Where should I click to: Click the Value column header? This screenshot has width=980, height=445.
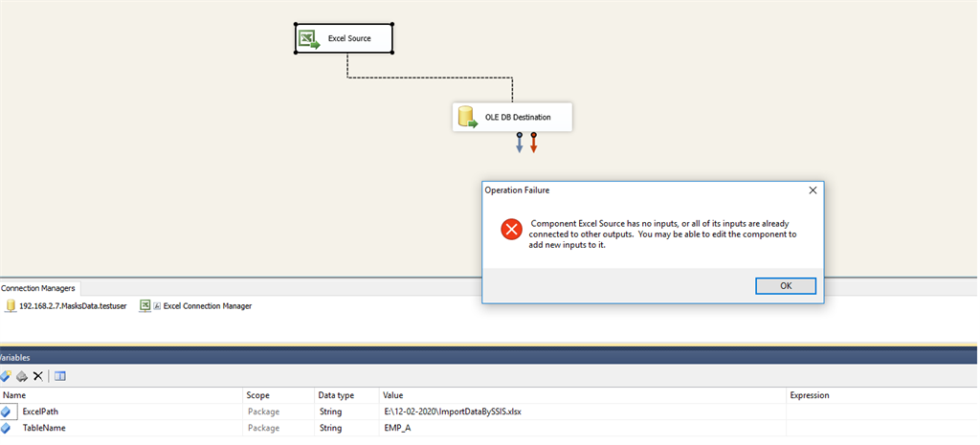(x=583, y=395)
